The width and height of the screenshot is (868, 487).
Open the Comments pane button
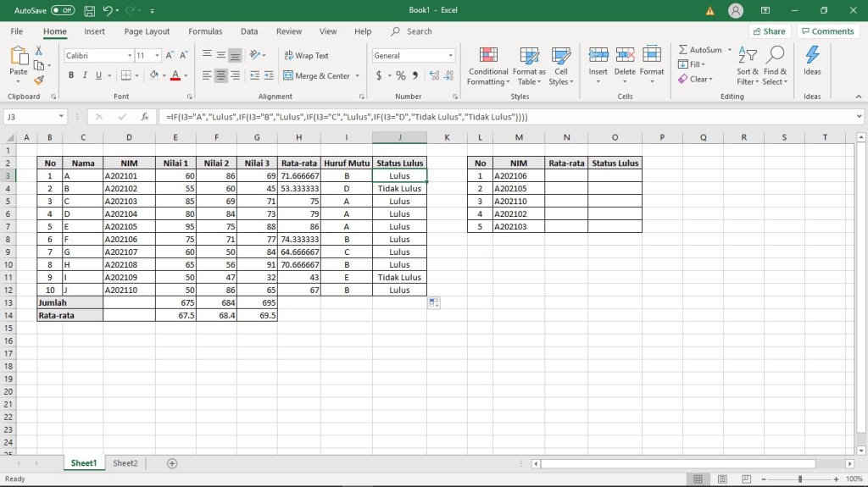(827, 31)
